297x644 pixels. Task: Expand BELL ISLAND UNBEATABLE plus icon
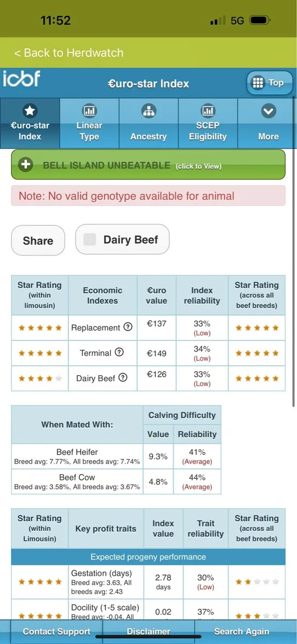tap(26, 165)
